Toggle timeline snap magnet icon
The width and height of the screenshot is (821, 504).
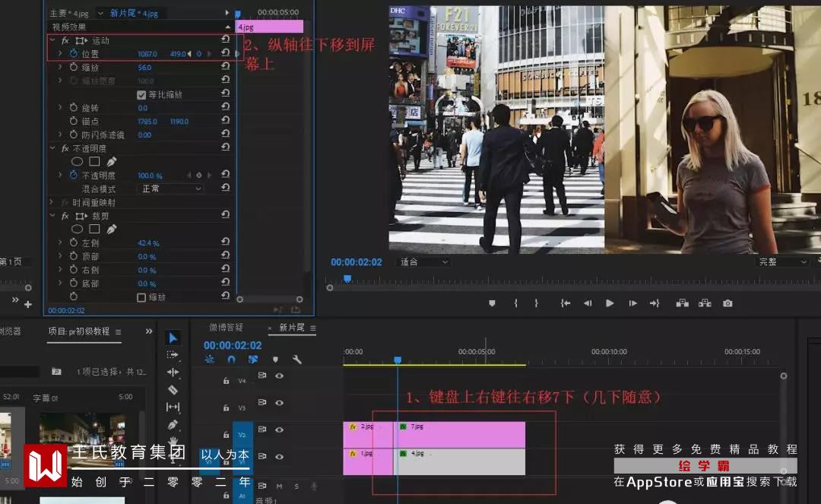pyautogui.click(x=231, y=360)
